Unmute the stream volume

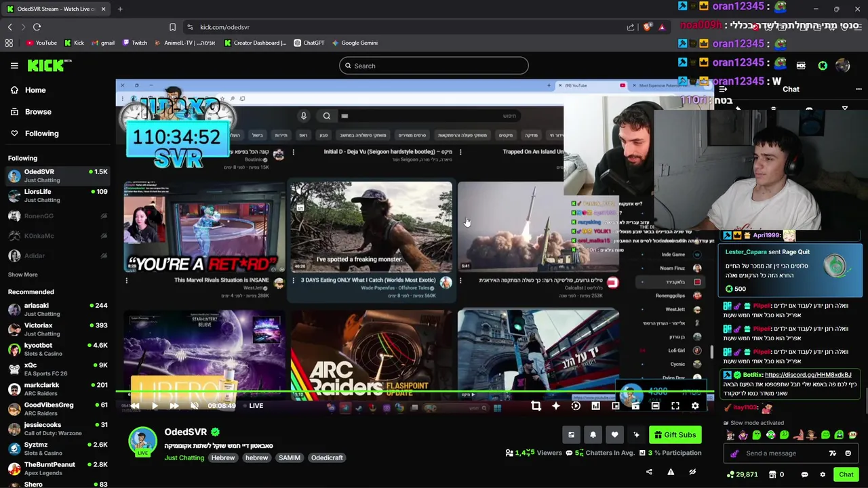(x=195, y=406)
